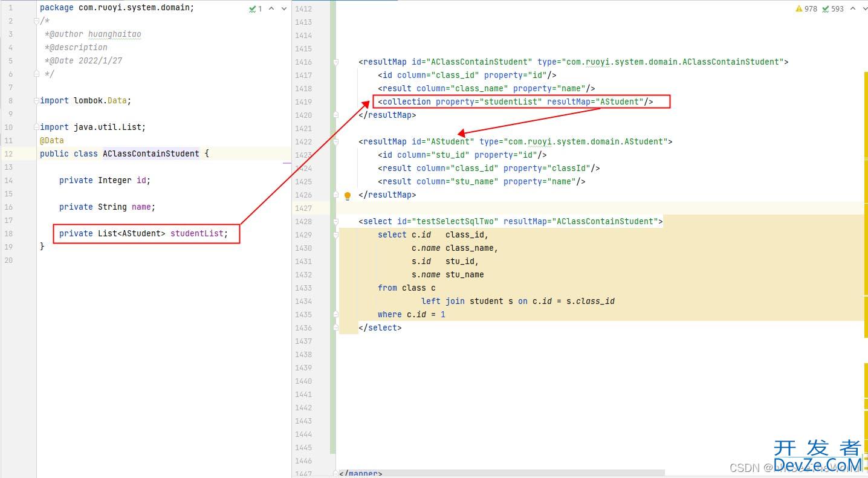Click the private Integer id field
Viewport: 868px width, 478px height.
[x=105, y=180]
